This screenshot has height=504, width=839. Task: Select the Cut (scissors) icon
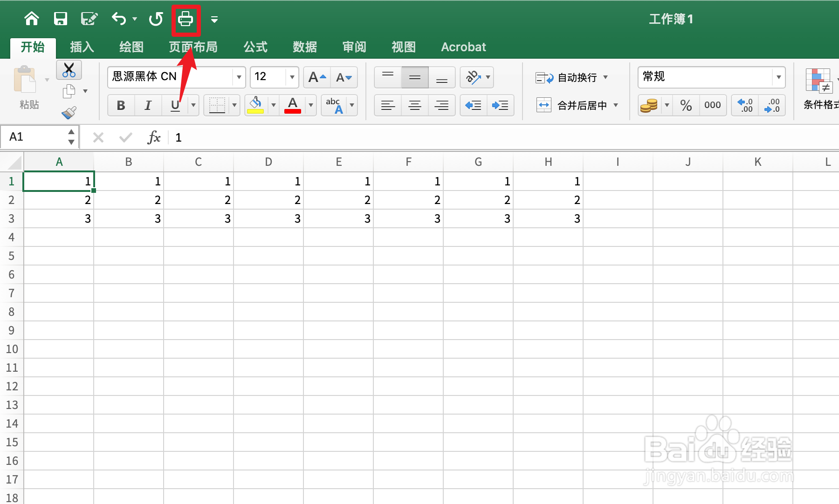(x=69, y=70)
